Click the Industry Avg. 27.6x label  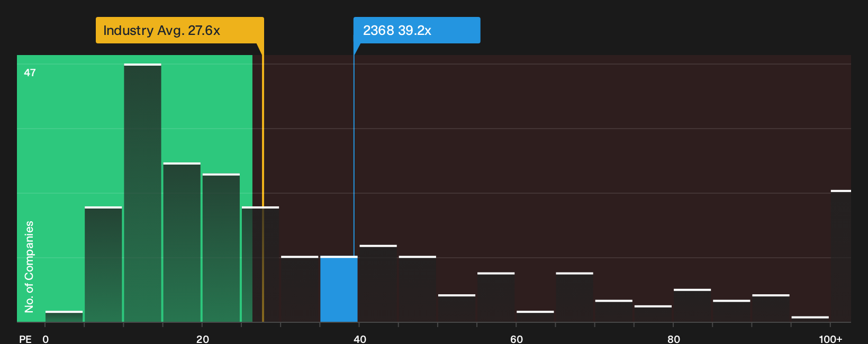pos(179,30)
